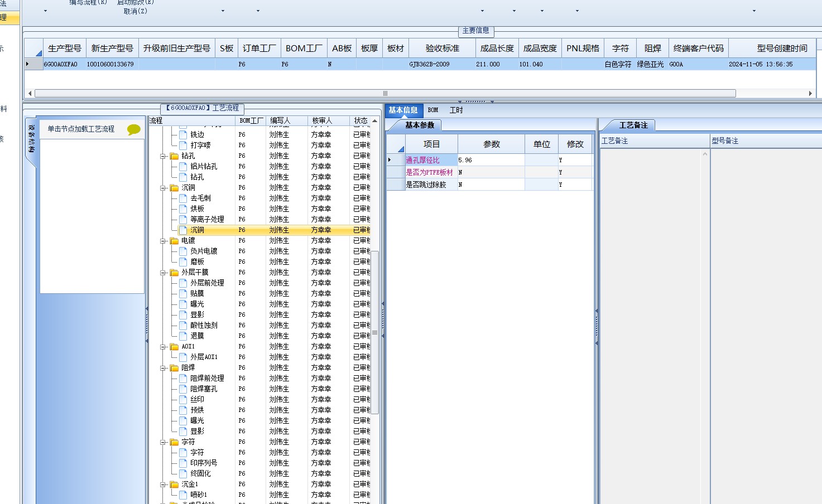Click the document icon next to 铝片钻孔
This screenshot has height=504, width=822.
point(183,166)
